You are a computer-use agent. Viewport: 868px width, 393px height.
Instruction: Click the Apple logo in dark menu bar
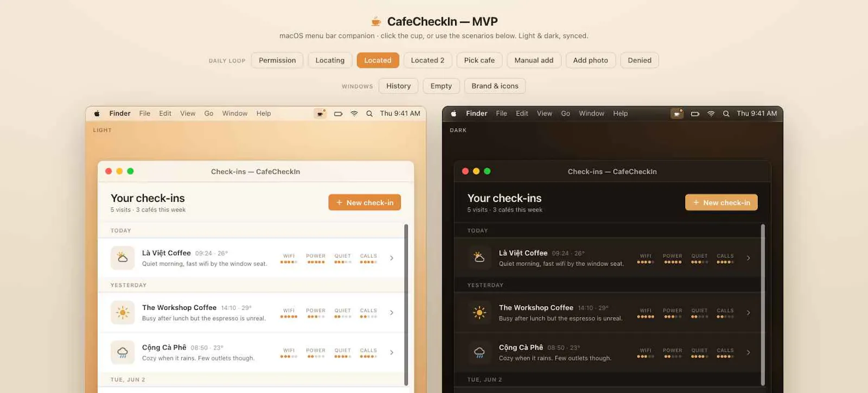pos(454,113)
